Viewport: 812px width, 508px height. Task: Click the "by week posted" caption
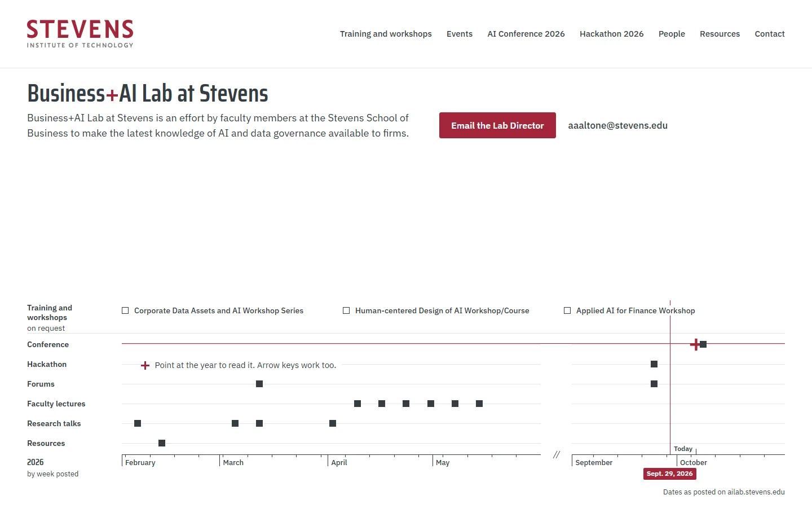point(53,474)
